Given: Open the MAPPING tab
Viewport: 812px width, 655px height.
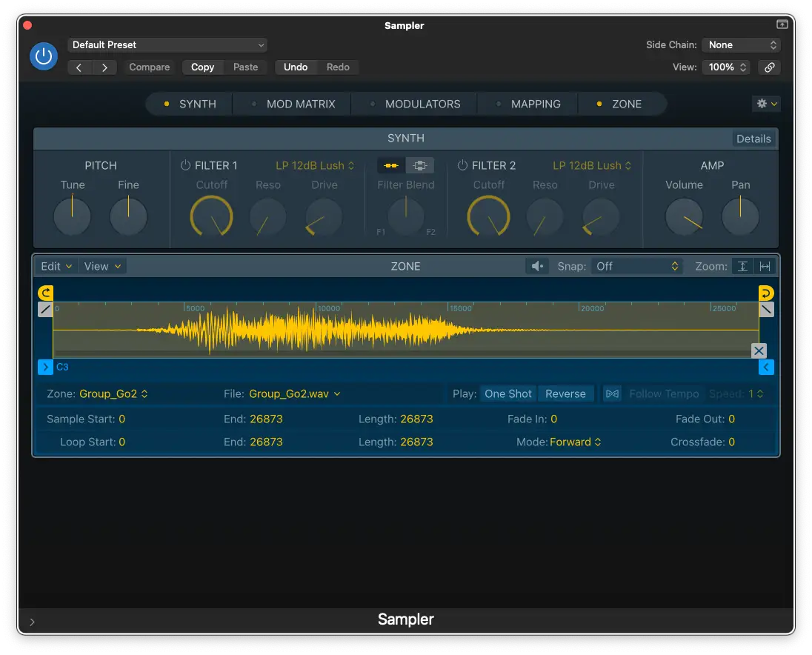Looking at the screenshot, I should (535, 104).
